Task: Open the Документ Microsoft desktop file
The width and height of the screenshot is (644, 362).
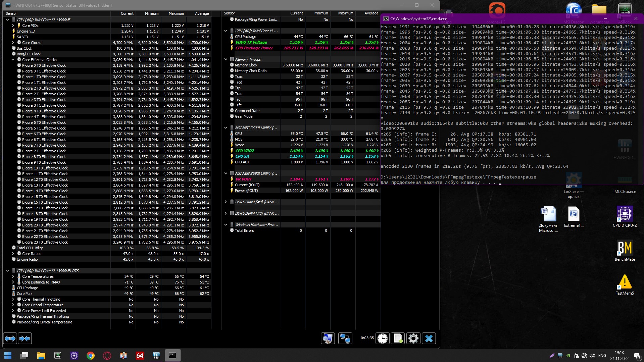Action: click(x=548, y=219)
